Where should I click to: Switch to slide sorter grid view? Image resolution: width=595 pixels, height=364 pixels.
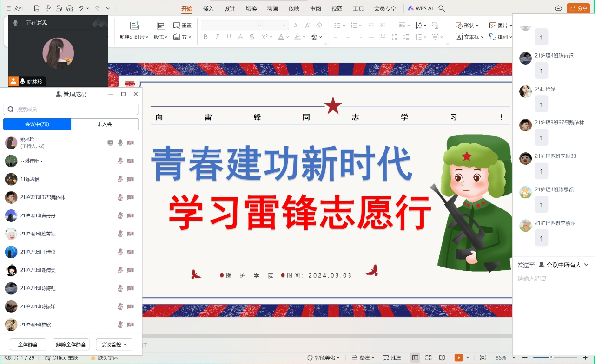(x=429, y=357)
